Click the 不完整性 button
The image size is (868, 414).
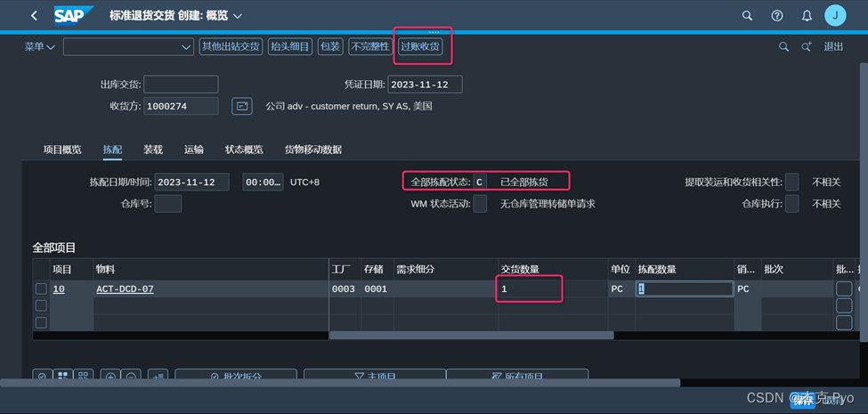click(370, 46)
